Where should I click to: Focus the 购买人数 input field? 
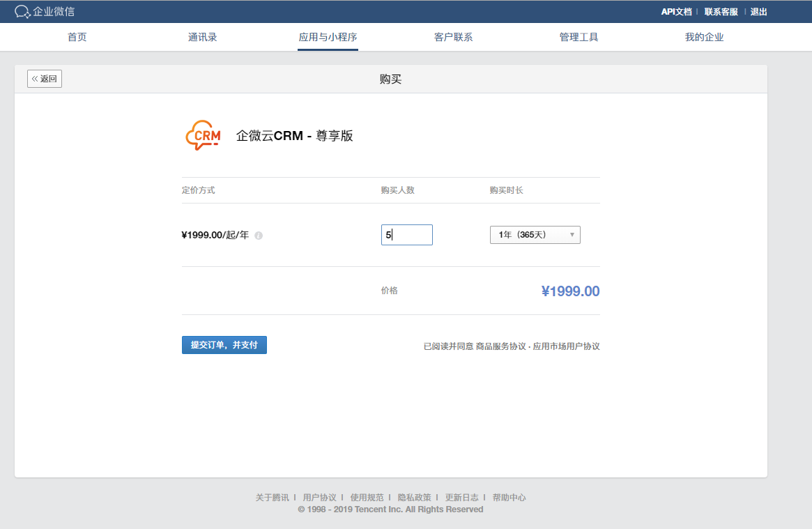(407, 235)
